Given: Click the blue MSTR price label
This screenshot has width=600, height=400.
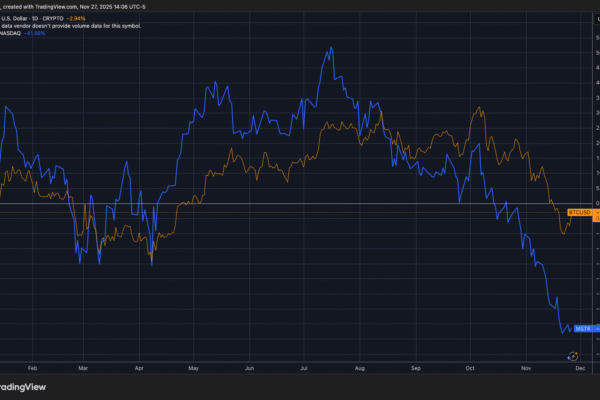Looking at the screenshot, I should click(582, 328).
